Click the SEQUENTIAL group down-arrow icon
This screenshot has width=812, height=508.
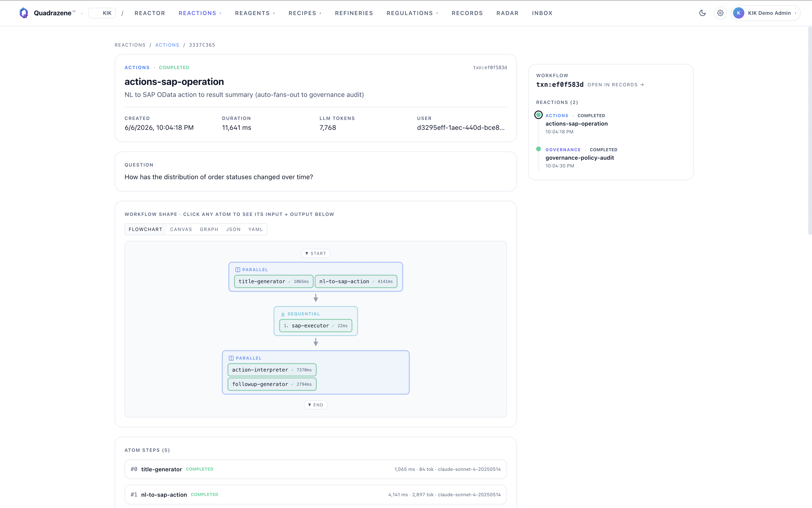pyautogui.click(x=282, y=314)
